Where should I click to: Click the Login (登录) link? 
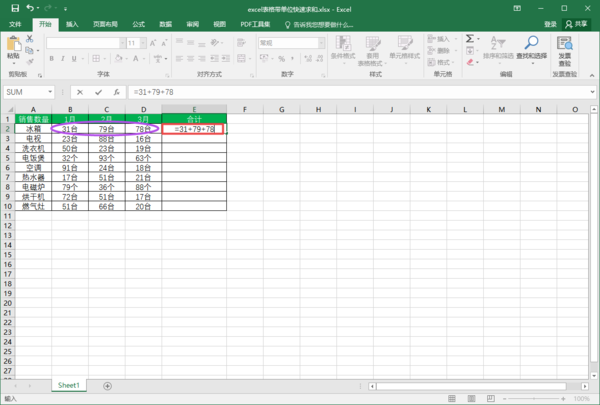pyautogui.click(x=550, y=23)
